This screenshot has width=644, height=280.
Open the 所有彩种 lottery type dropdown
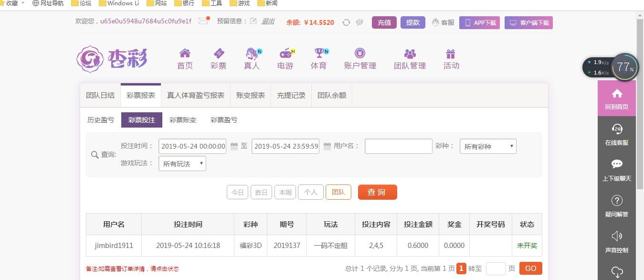(487, 146)
